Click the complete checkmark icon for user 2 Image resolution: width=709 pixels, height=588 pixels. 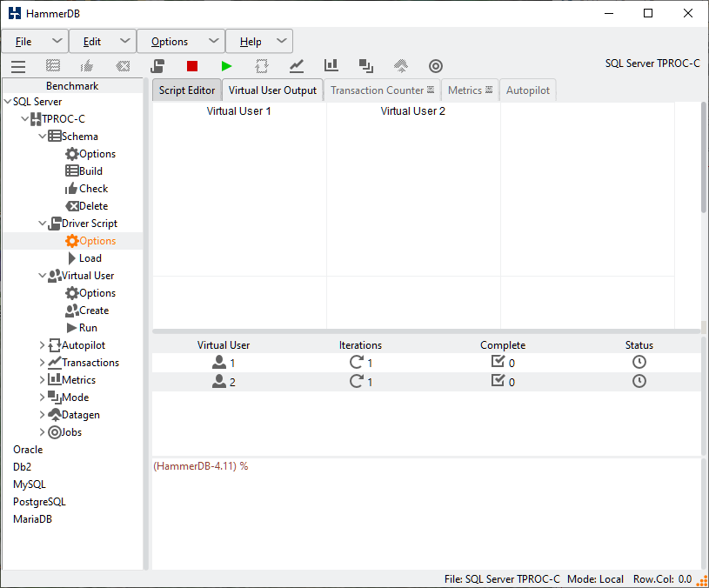point(498,381)
